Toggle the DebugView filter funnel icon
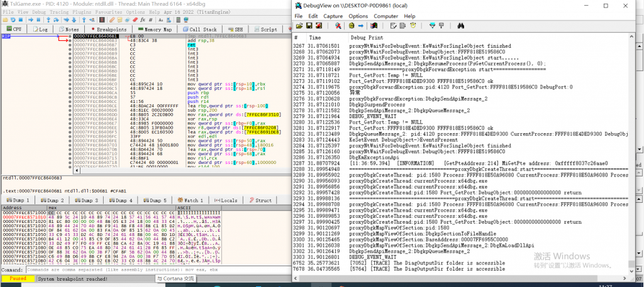 coord(432,26)
